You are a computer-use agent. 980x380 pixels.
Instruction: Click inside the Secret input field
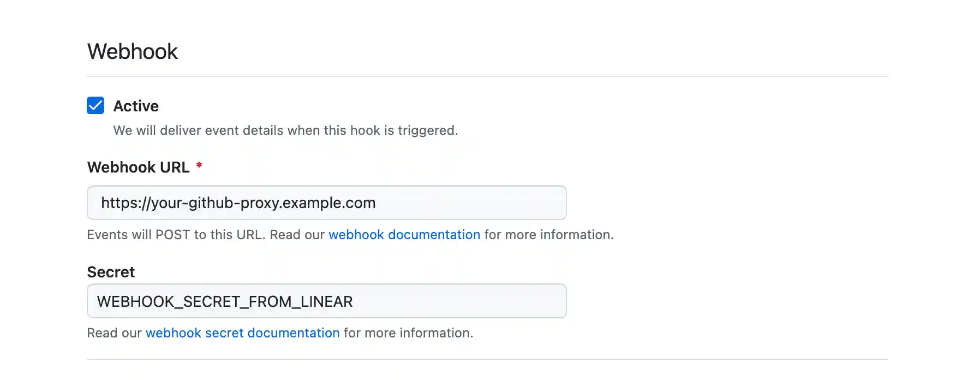[326, 300]
